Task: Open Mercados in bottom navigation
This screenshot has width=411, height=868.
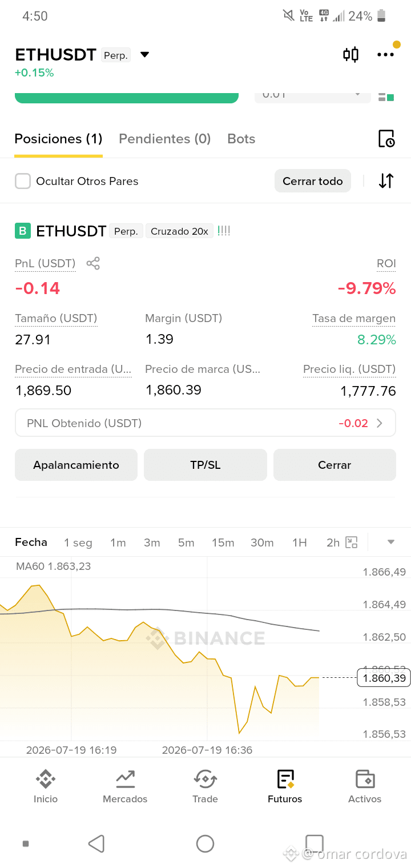Action: coord(125,787)
